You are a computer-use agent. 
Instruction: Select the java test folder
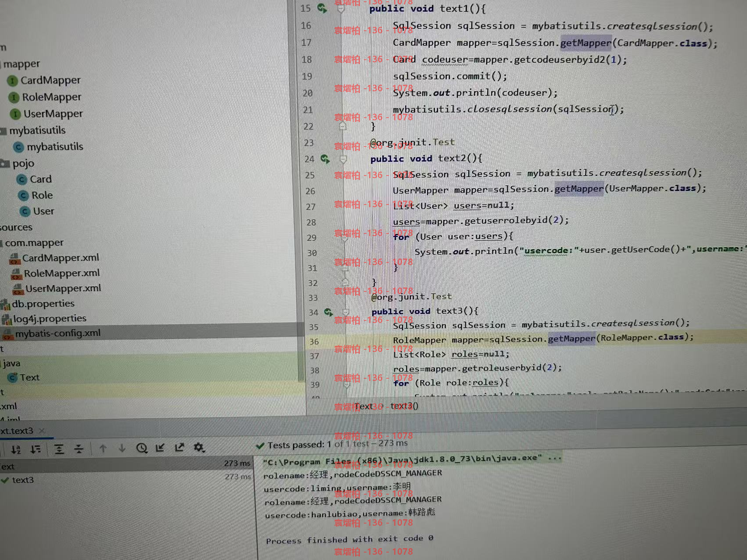tap(11, 363)
